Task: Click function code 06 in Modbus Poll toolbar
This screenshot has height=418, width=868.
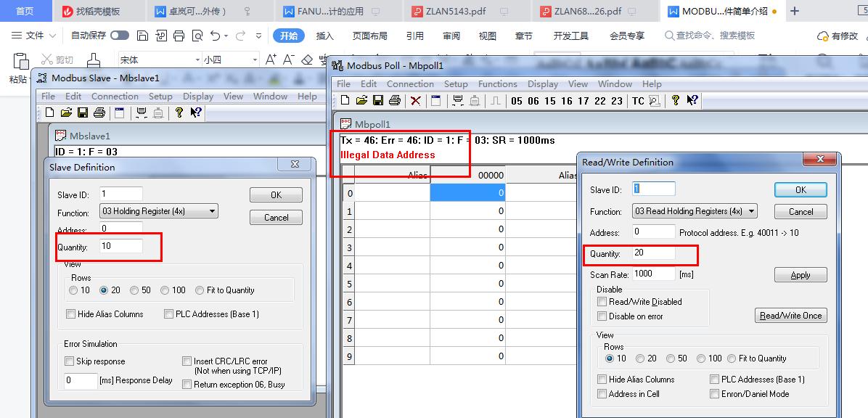Action: (x=533, y=101)
